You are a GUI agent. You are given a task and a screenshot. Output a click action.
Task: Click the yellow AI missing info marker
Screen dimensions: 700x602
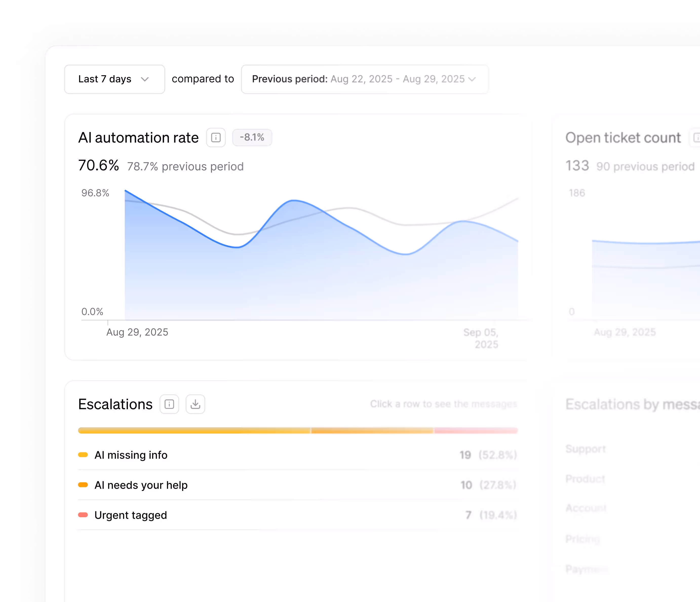pos(83,455)
